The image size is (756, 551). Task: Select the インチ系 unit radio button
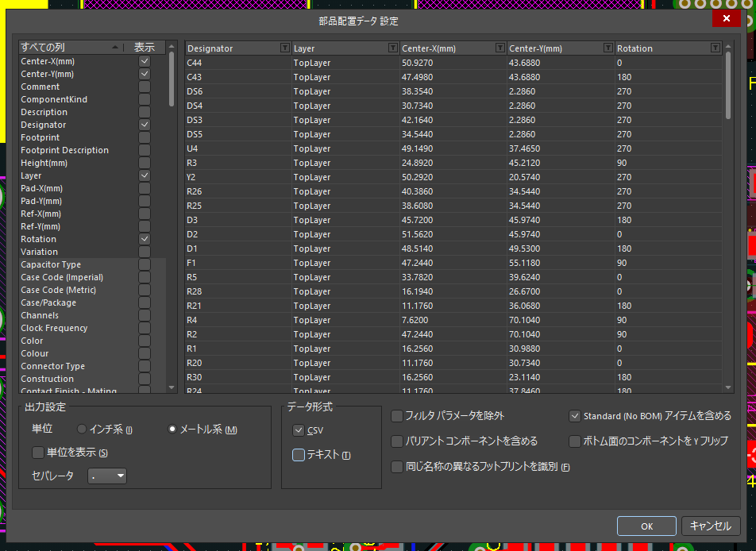(82, 429)
